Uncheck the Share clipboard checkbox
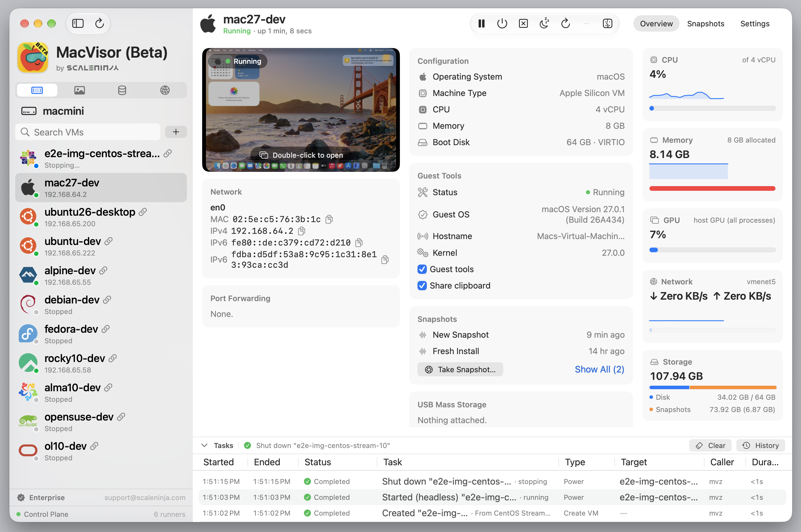The height and width of the screenshot is (532, 801). tap(422, 286)
